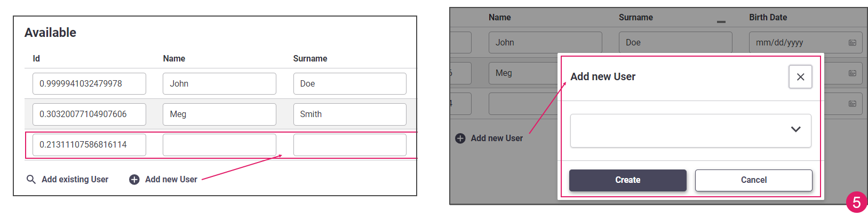Click the Add existing User link
Image resolution: width=868 pixels, height=216 pixels.
(75, 180)
